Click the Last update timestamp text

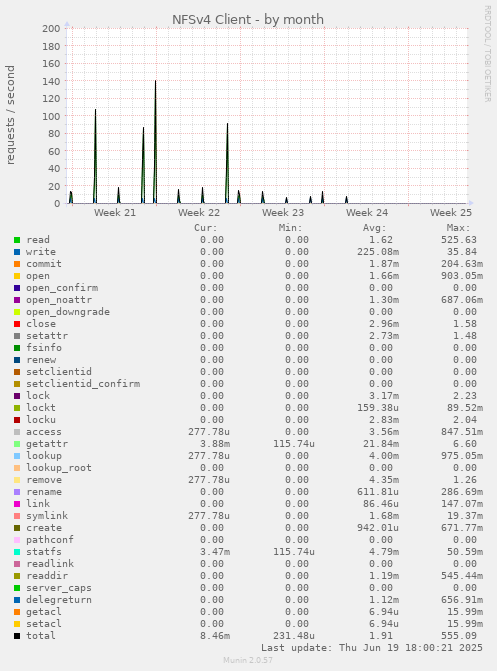click(372, 648)
